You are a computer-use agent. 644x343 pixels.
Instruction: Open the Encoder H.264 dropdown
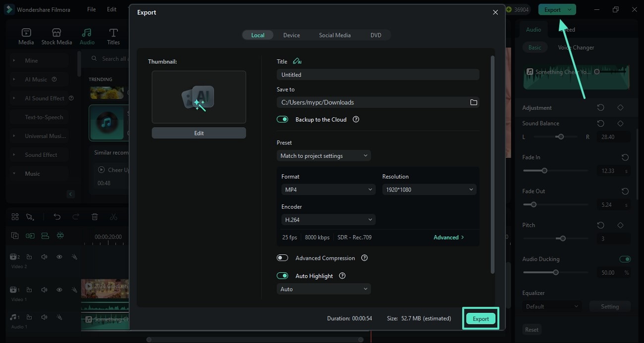[x=328, y=220]
